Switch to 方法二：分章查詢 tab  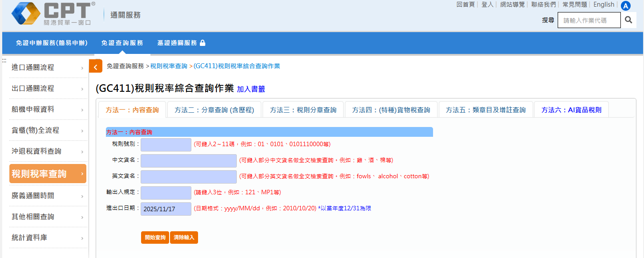tap(214, 110)
